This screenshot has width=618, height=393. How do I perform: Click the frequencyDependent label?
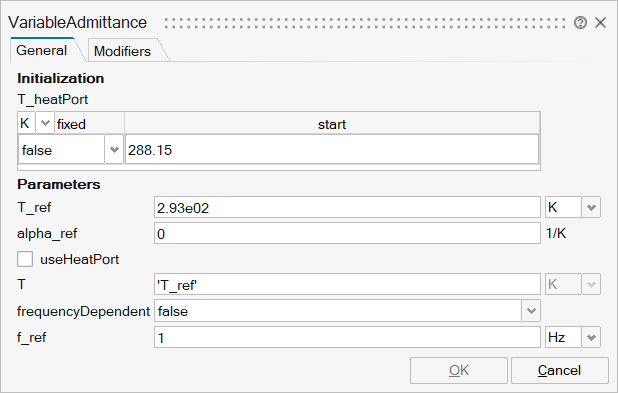click(83, 311)
